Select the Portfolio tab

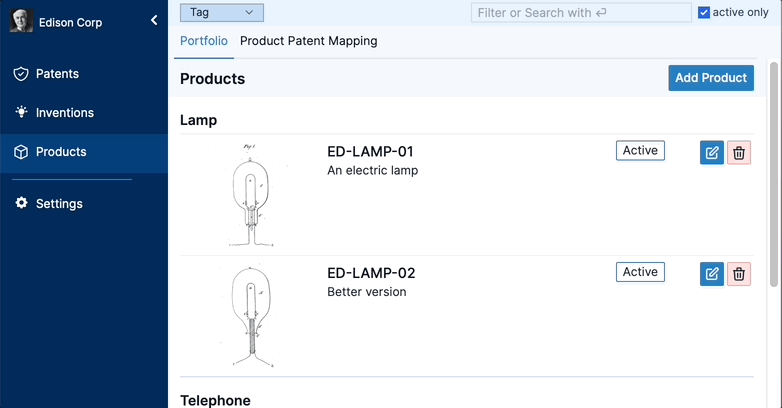(204, 42)
